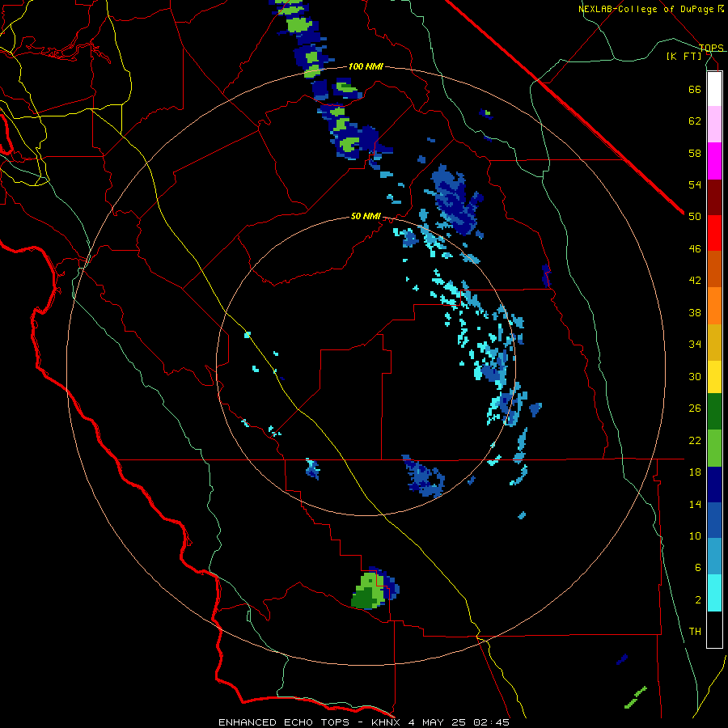Click the 02:45 timestamp

tap(492, 722)
